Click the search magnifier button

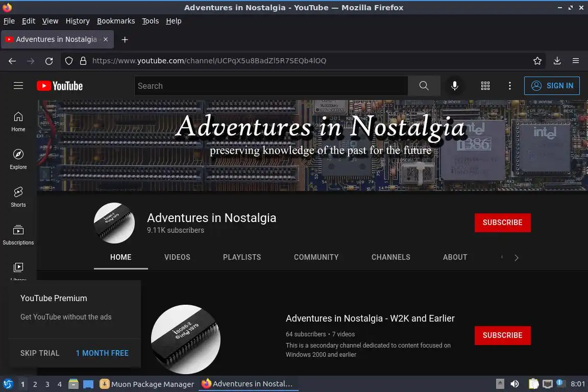tap(424, 86)
